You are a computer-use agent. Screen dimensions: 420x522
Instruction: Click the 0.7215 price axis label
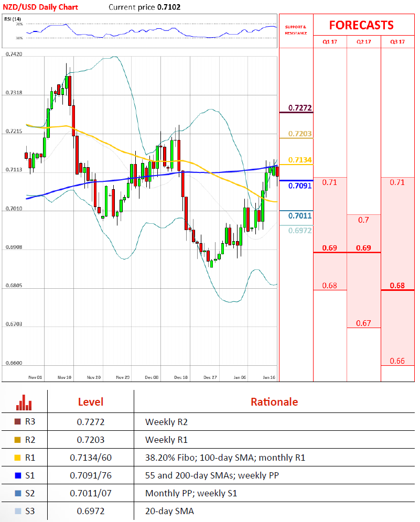point(14,131)
